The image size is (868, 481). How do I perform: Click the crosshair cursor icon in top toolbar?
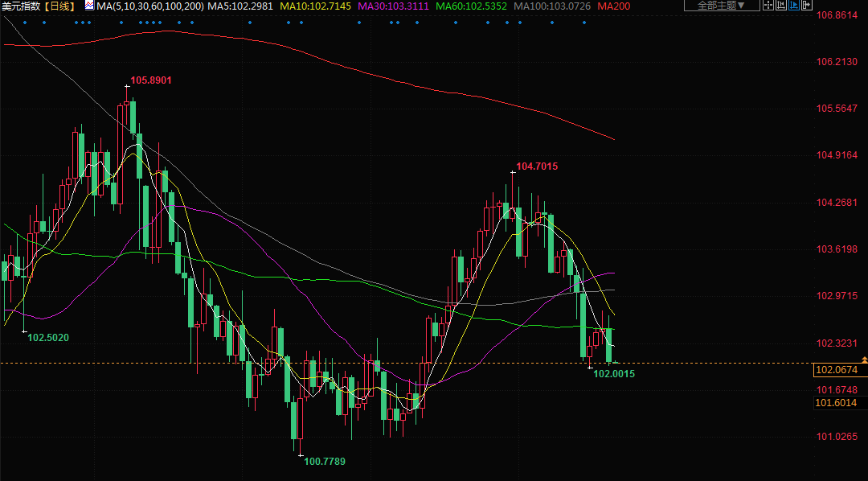(769, 6)
